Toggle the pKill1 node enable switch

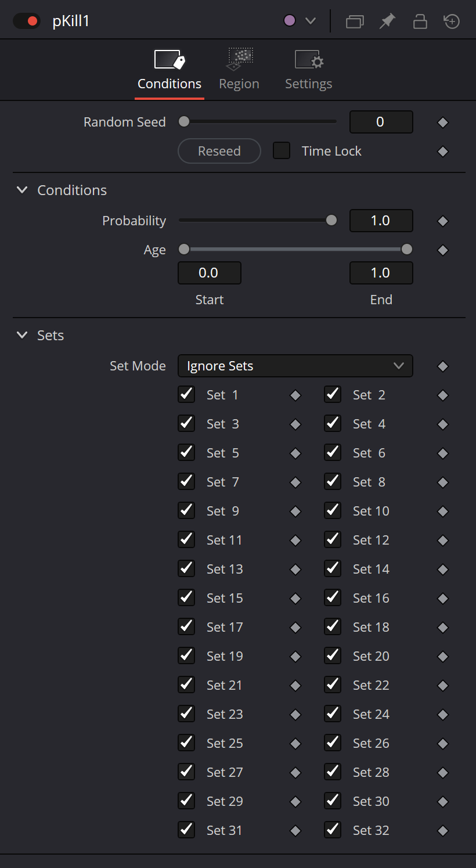[x=26, y=21]
